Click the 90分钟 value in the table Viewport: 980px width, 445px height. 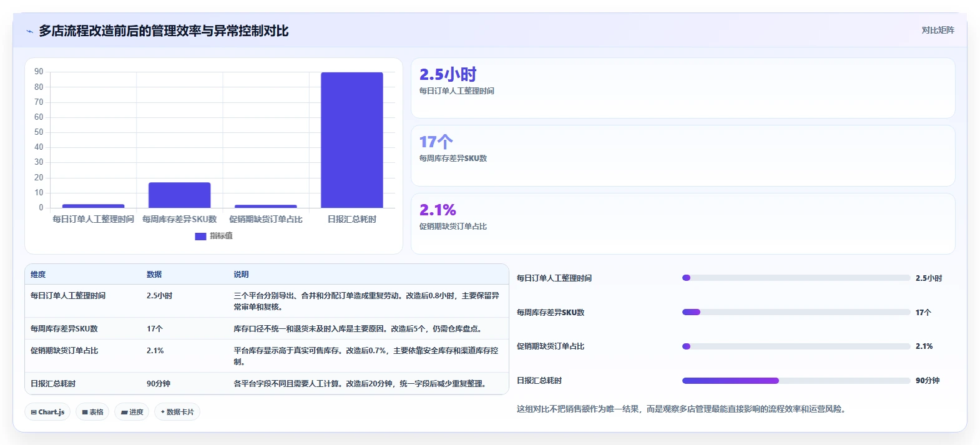(x=159, y=384)
